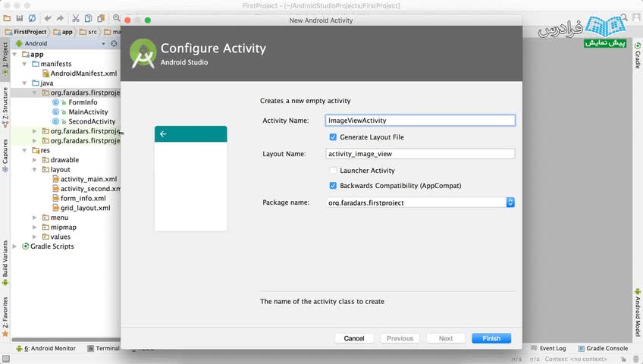Open the Captures side tab
Viewport: 643px width, 364px height.
point(5,155)
